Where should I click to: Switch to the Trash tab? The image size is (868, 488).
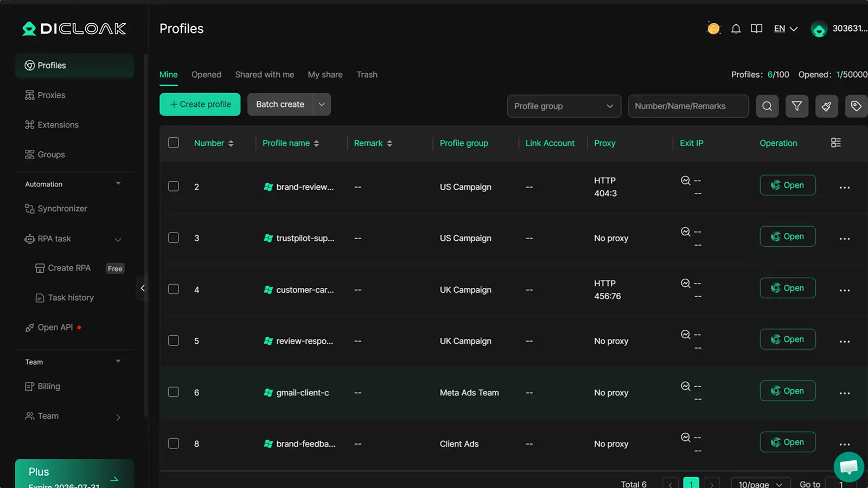tap(367, 75)
